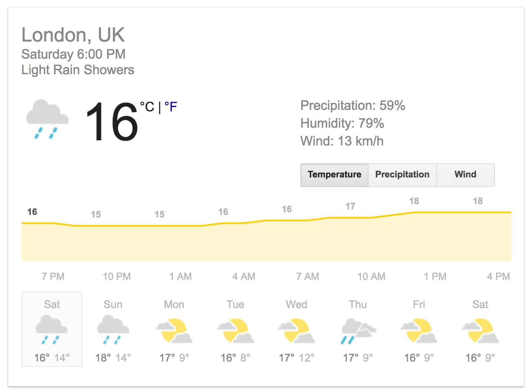Switch units to °F
Viewport: 532px width, 392px height.
(x=171, y=107)
